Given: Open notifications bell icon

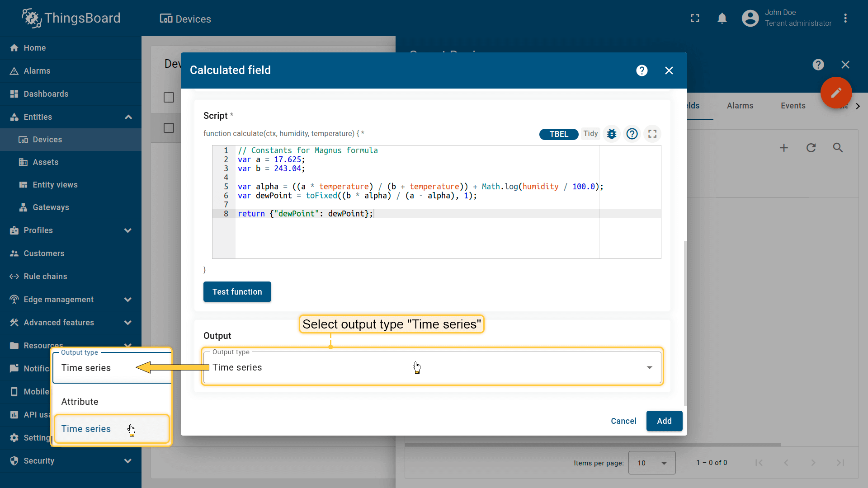Looking at the screenshot, I should click(722, 18).
